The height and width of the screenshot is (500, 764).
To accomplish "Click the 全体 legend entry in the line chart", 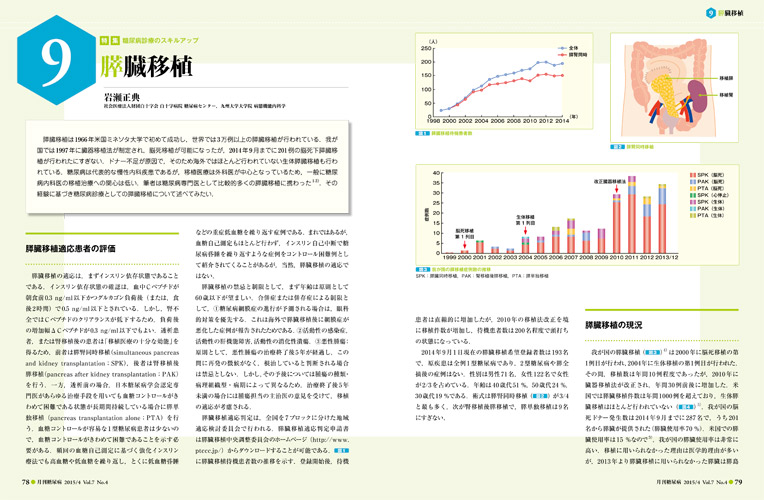I will pos(568,48).
